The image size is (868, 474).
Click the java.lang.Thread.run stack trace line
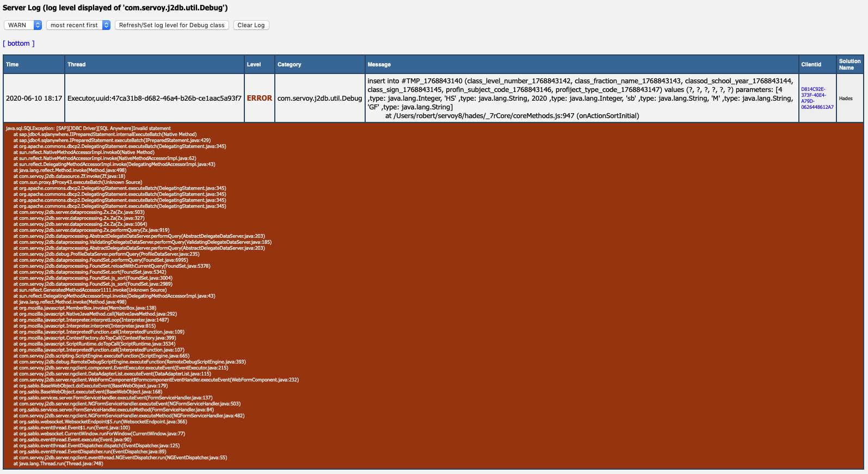point(58,464)
